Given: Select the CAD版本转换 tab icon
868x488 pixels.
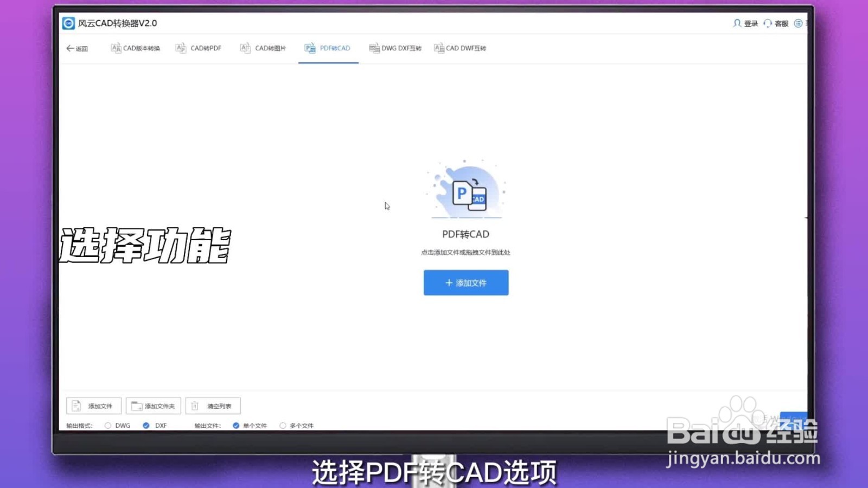Looking at the screenshot, I should click(116, 48).
